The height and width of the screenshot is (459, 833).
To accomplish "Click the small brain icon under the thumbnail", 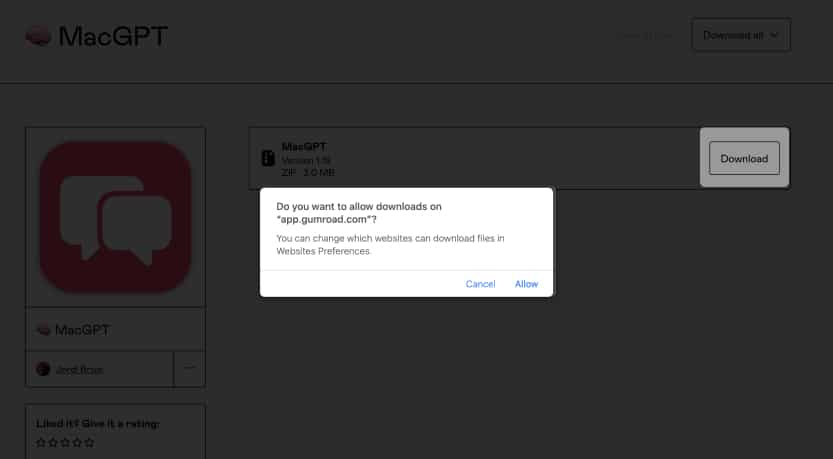I will (43, 329).
